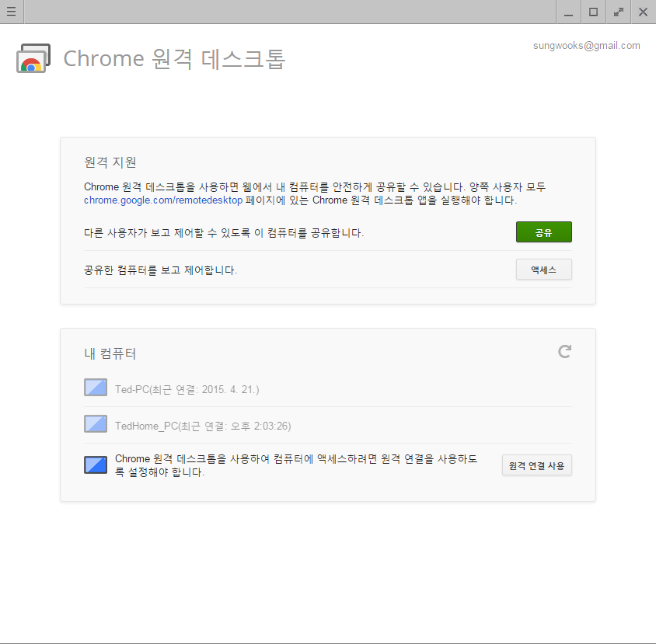Image resolution: width=656 pixels, height=644 pixels.
Task: Click the green 공유 button
Action: click(x=543, y=232)
